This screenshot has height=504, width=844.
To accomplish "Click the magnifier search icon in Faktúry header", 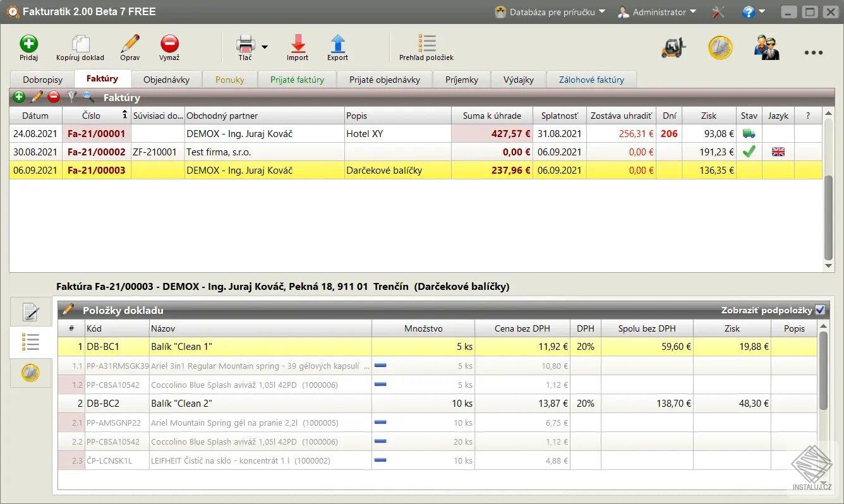I will [x=88, y=97].
